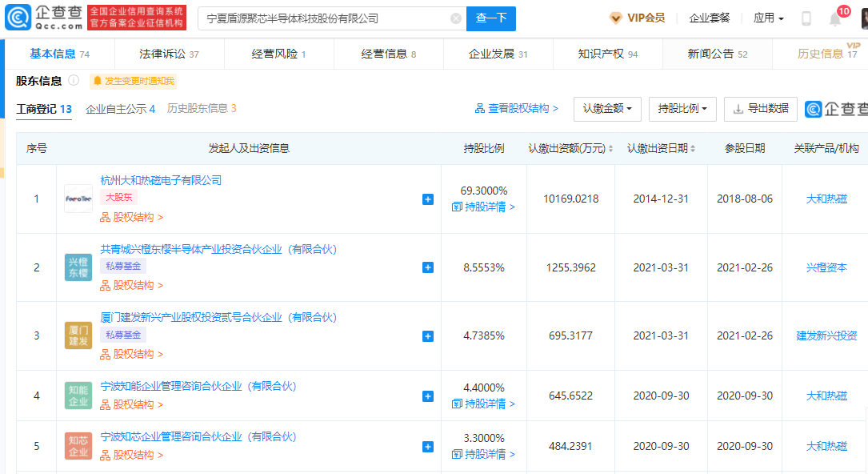Click the 知能企业 logo in row 4
Viewport: 868px width, 474px height.
click(78, 396)
